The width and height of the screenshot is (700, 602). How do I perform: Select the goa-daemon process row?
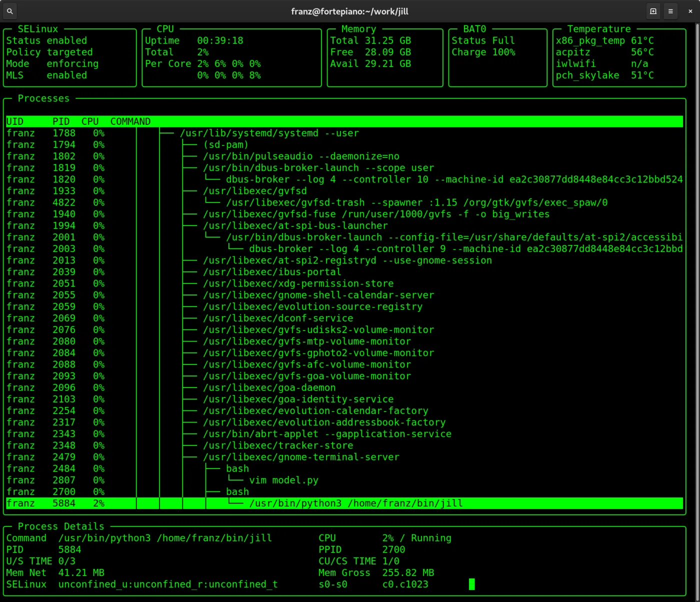(344, 387)
